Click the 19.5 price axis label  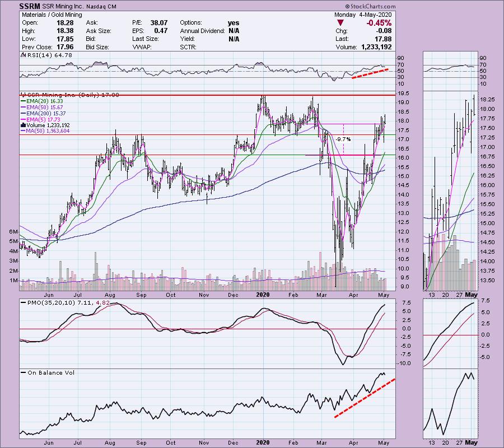403,94
